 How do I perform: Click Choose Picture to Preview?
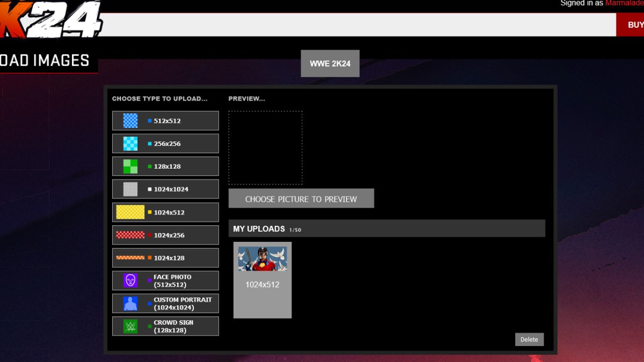coord(301,198)
